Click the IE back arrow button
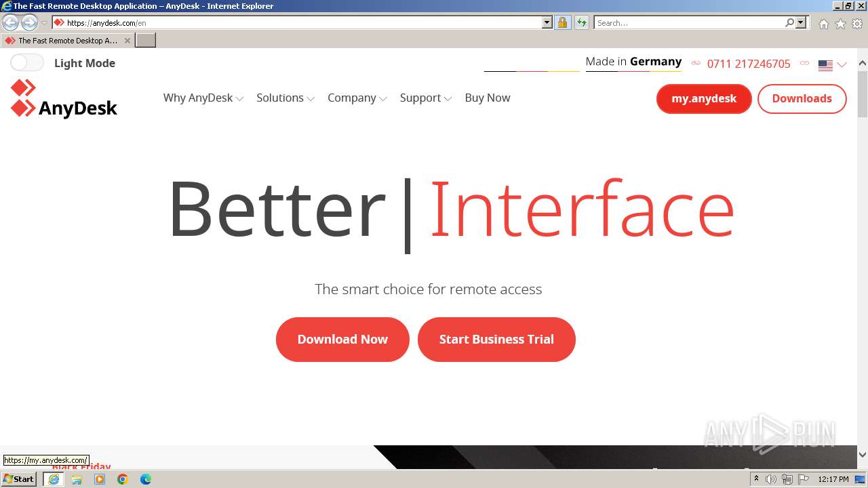This screenshot has width=868, height=488. tap(10, 23)
